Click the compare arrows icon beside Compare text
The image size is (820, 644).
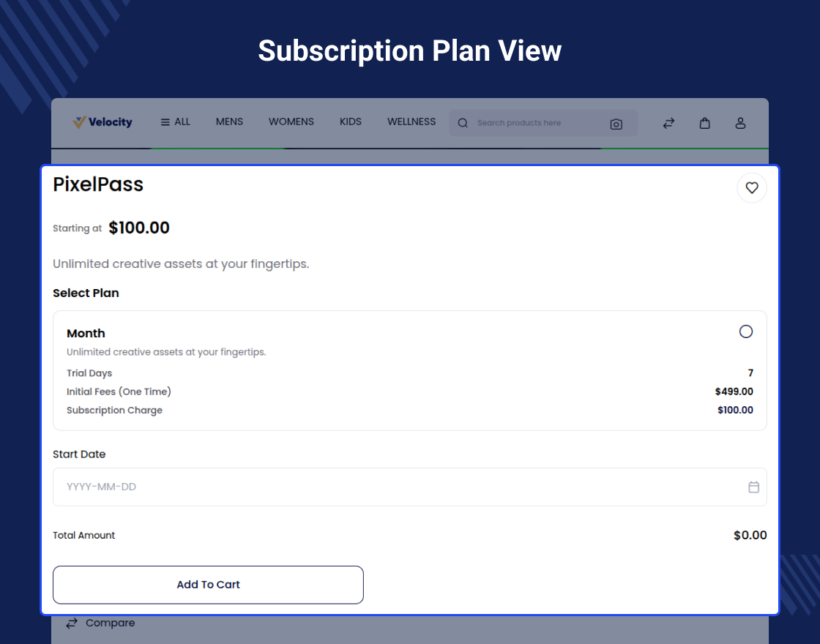[x=72, y=624]
